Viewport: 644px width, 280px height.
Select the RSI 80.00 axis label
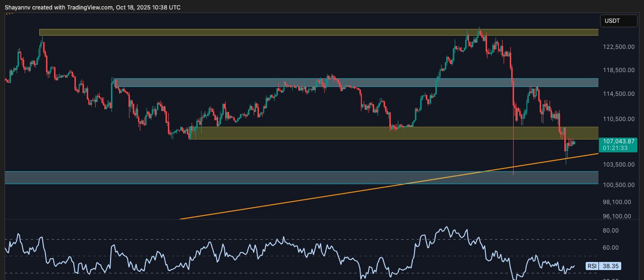611,231
